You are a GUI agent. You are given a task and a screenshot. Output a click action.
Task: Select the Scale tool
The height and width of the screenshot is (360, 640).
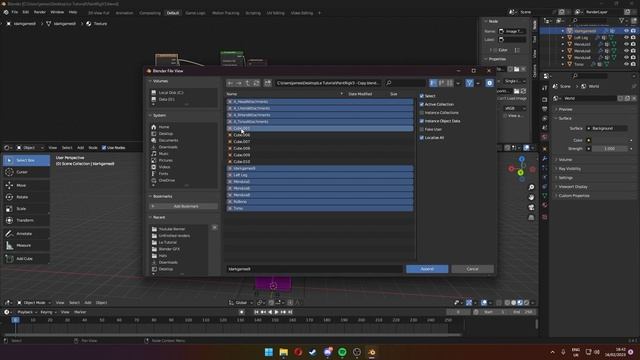click(26, 209)
